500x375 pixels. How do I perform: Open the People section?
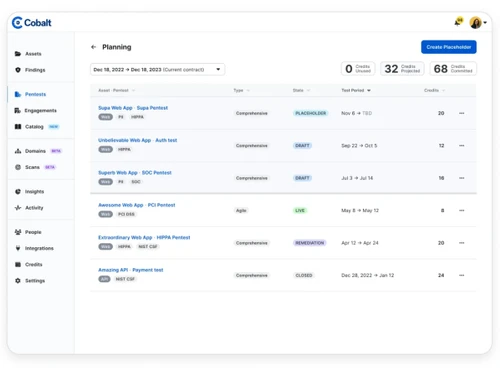[33, 232]
